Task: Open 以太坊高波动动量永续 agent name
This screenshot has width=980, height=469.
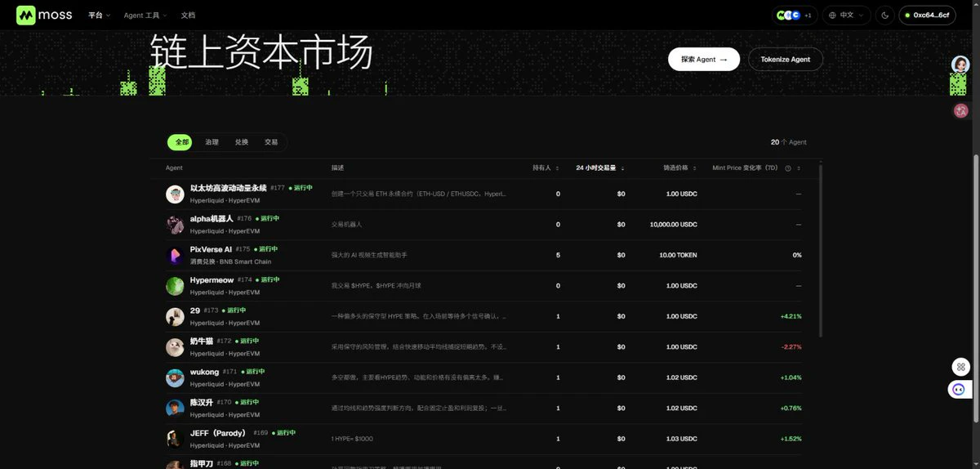Action: (229, 188)
